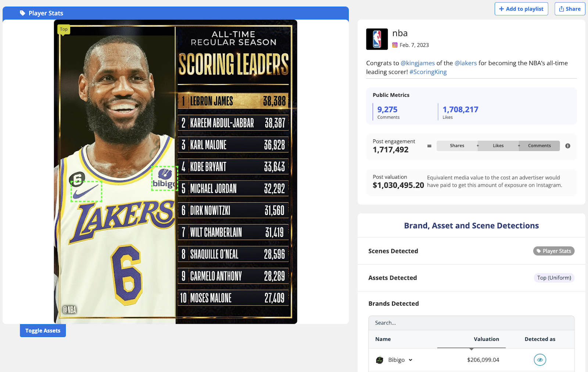
Task: Select the Bibigo jersey patch detection box
Action: click(x=165, y=178)
